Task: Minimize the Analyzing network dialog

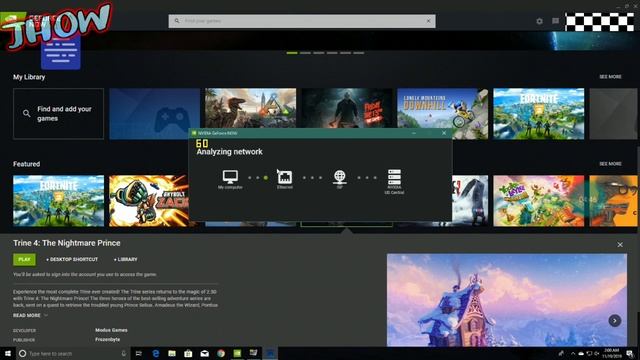Action: click(x=414, y=133)
